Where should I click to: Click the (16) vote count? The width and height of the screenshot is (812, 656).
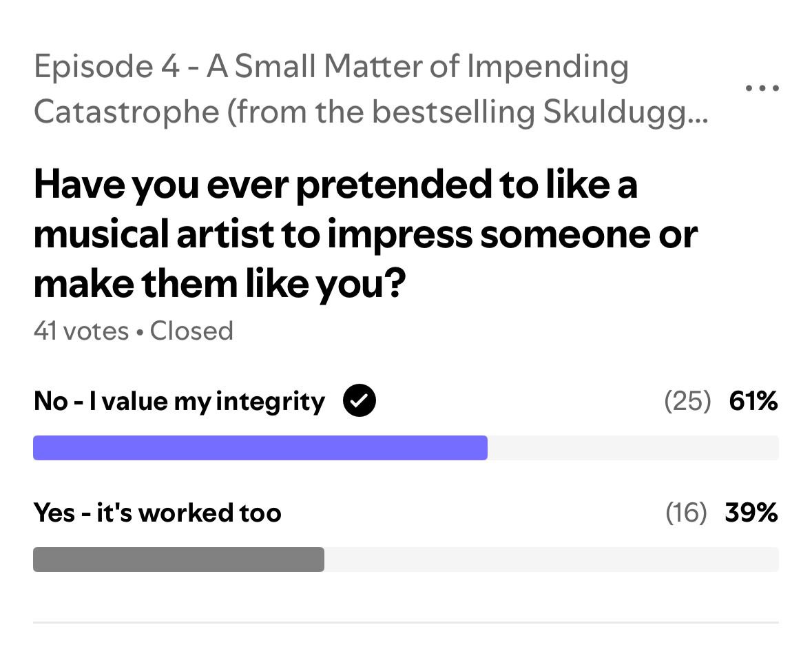[x=686, y=513]
